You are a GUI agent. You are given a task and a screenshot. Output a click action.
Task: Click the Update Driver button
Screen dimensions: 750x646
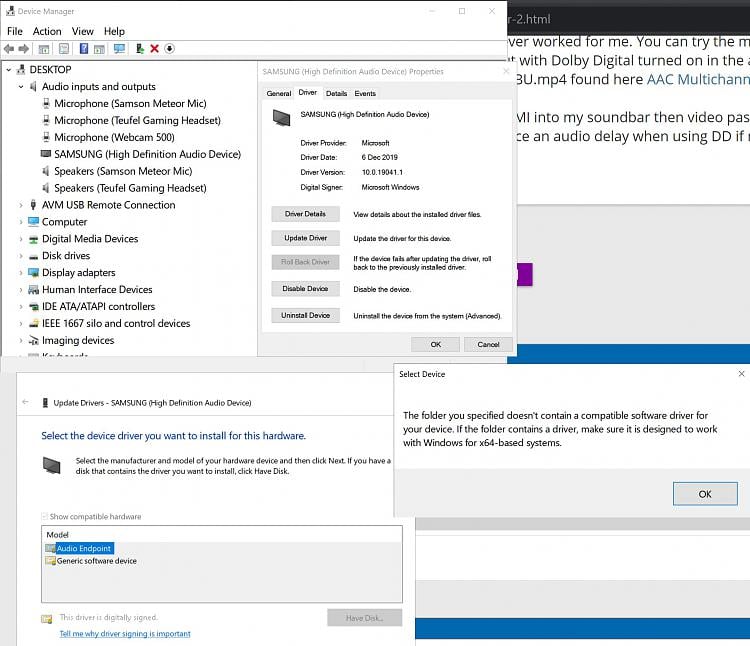305,238
